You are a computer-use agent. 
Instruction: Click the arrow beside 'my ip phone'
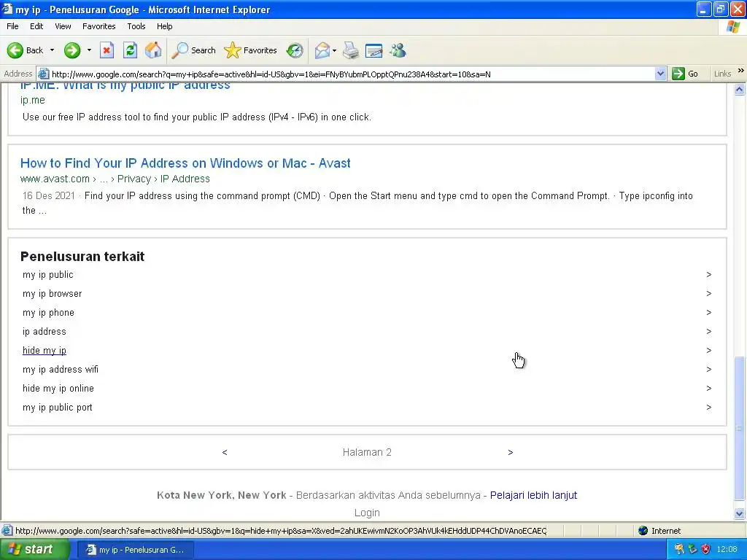[709, 312]
